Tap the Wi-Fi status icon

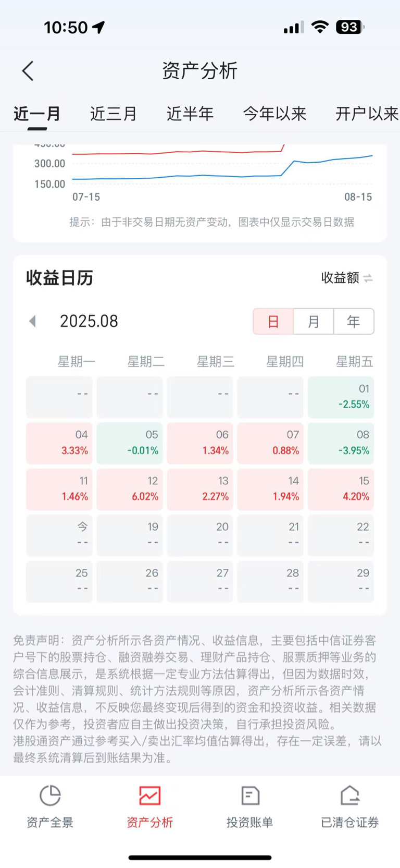320,27
